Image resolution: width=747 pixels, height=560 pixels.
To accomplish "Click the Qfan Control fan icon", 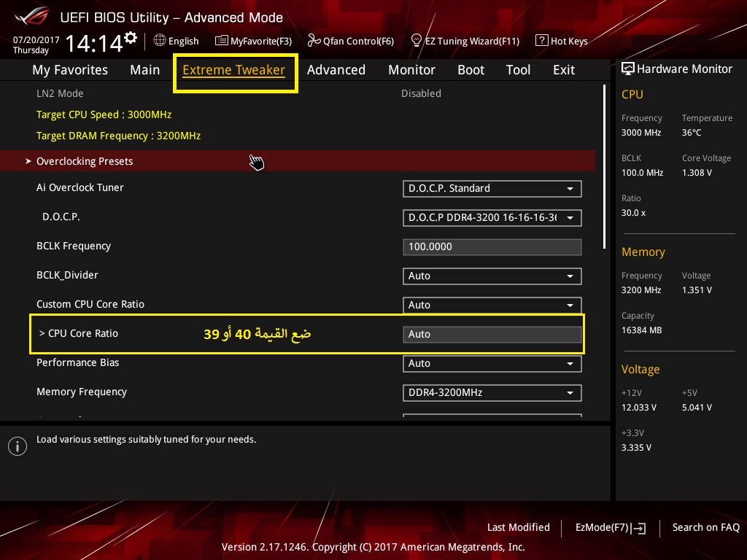I will [x=314, y=41].
